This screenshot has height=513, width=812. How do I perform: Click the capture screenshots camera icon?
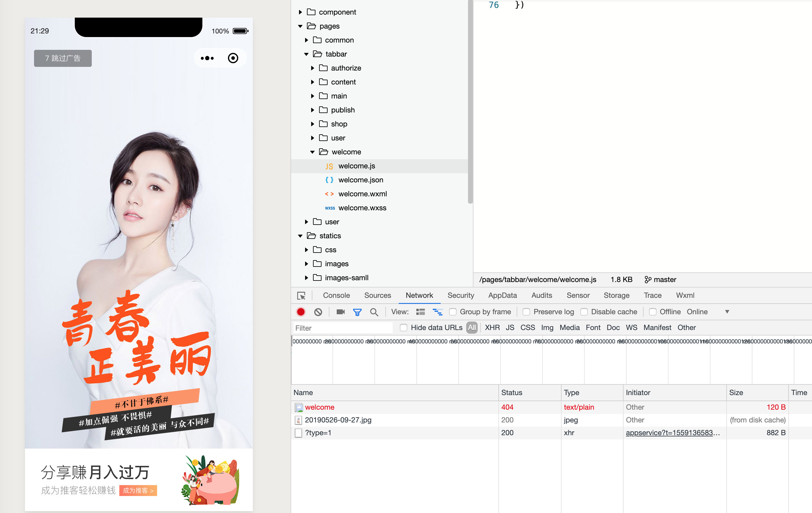tap(340, 312)
